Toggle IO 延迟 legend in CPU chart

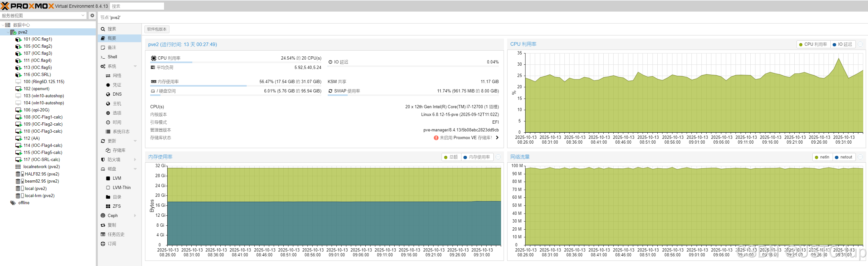coord(842,44)
